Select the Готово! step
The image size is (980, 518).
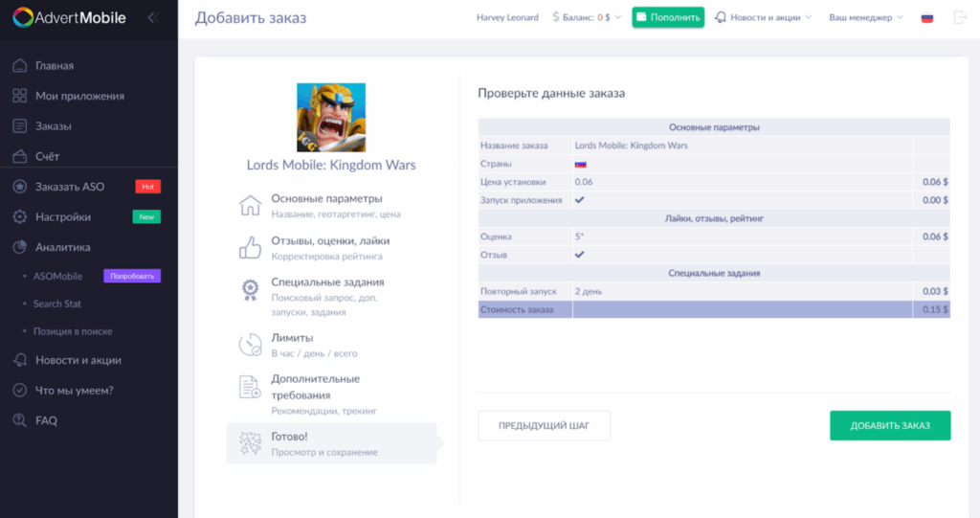(331, 443)
